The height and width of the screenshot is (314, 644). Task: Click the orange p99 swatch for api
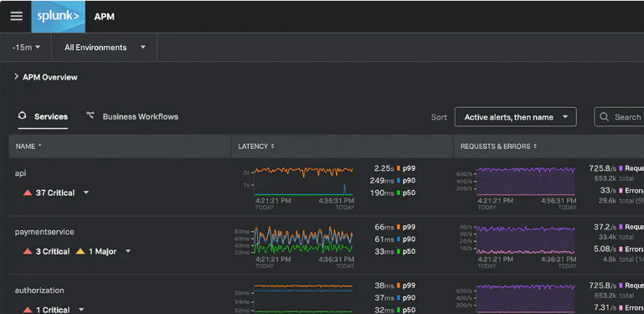(x=399, y=168)
